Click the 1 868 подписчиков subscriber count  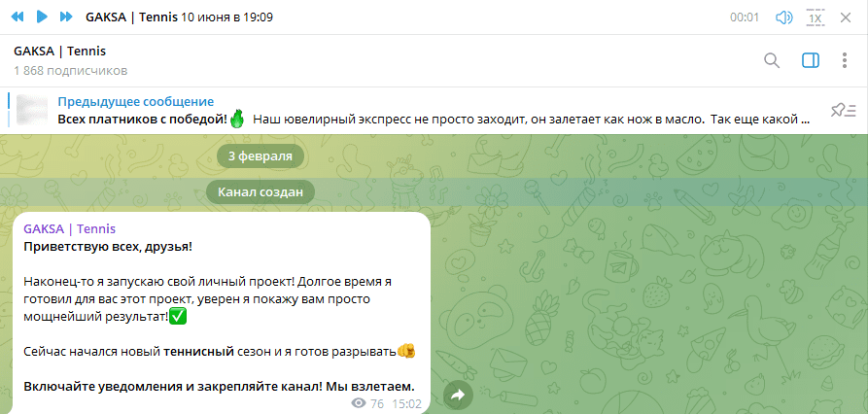tap(70, 71)
